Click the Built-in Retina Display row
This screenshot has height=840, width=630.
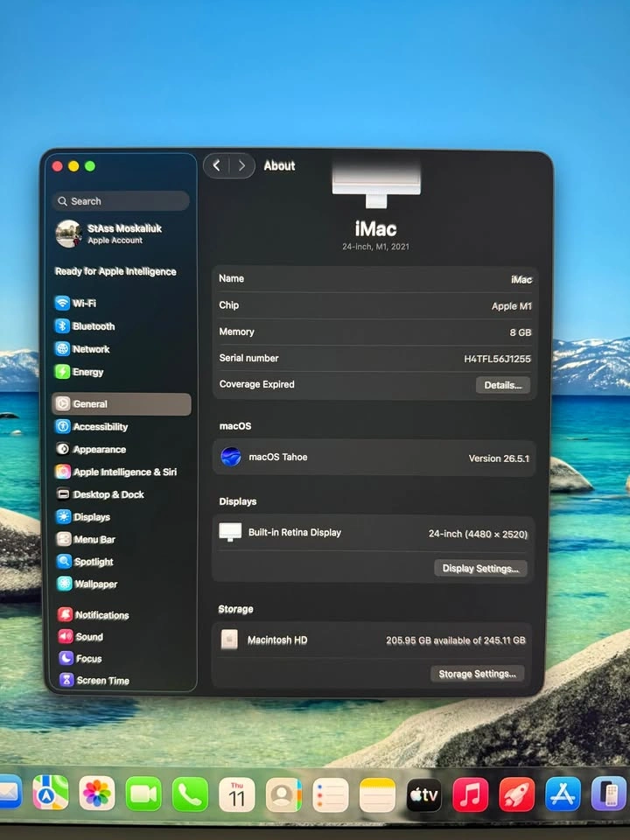374,533
